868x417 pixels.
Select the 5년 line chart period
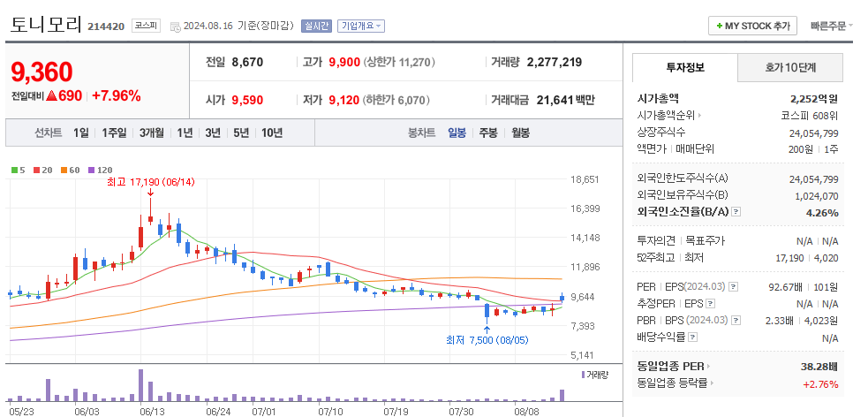pos(241,133)
